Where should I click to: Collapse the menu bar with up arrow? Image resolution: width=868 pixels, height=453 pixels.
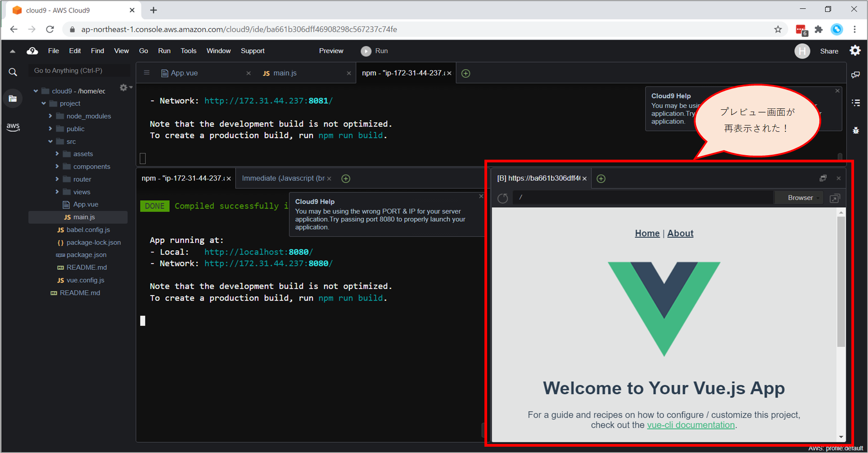[x=13, y=51]
